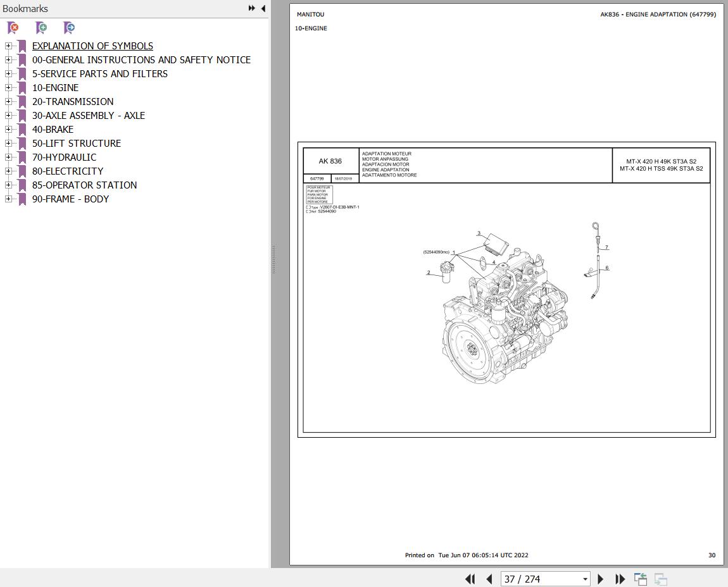Select the 20-TRANSMISSION bookmark
This screenshot has width=728, height=587.
click(x=73, y=102)
